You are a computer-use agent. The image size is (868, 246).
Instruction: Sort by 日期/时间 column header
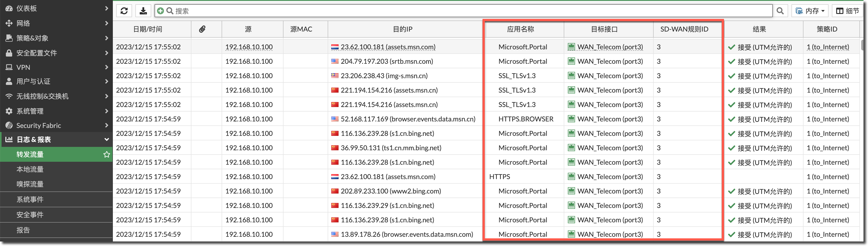click(x=148, y=29)
